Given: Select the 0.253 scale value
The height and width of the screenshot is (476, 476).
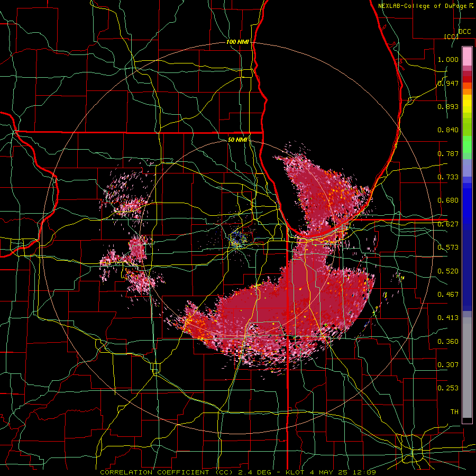Looking at the screenshot, I should pos(448,388).
